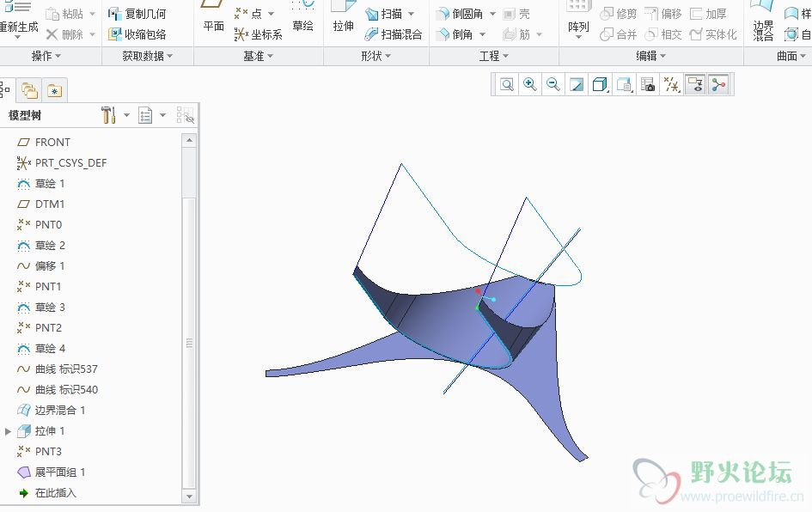Click the 草绘 sketch tool
Screen dimensions: 812x512
click(303, 17)
